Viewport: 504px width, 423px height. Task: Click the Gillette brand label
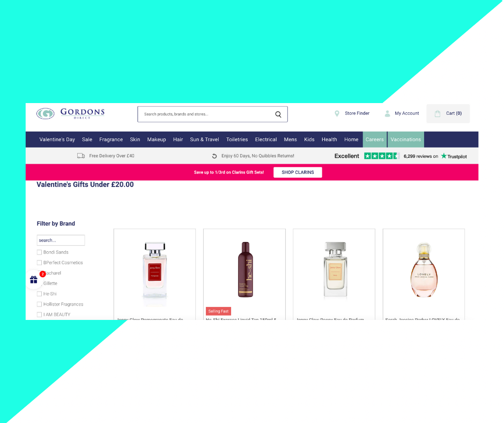pyautogui.click(x=50, y=283)
